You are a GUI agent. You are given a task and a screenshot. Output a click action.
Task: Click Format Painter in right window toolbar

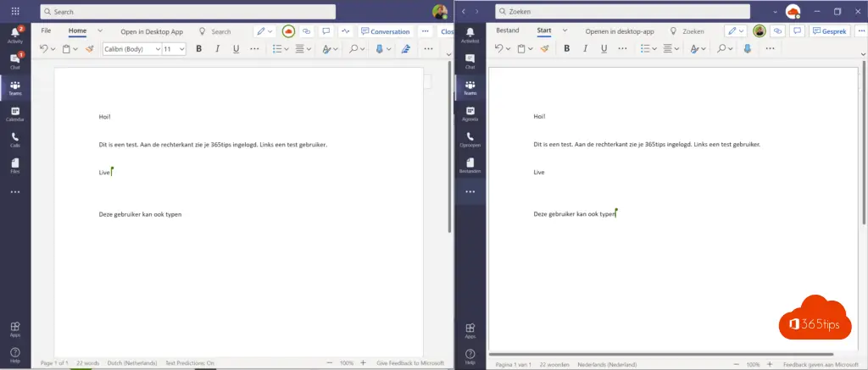pos(544,48)
